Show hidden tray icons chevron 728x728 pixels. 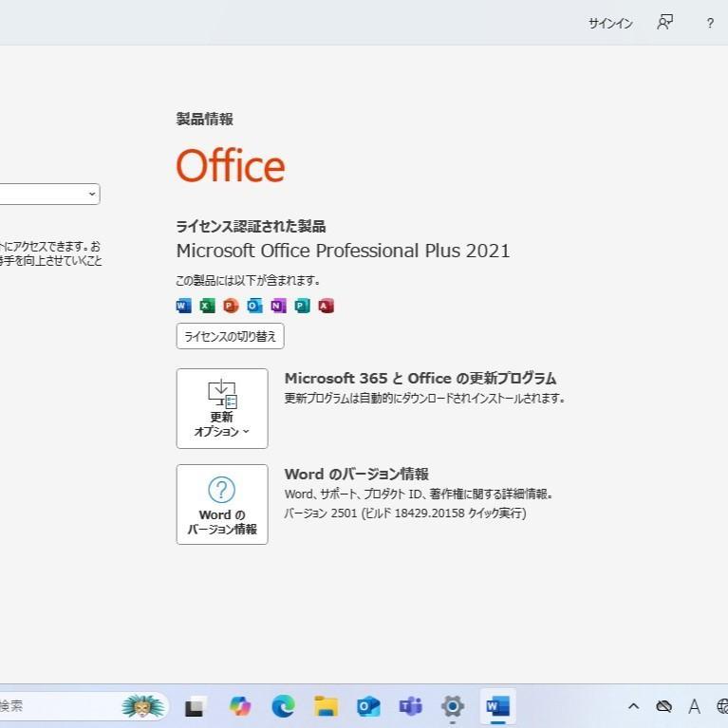tap(634, 706)
